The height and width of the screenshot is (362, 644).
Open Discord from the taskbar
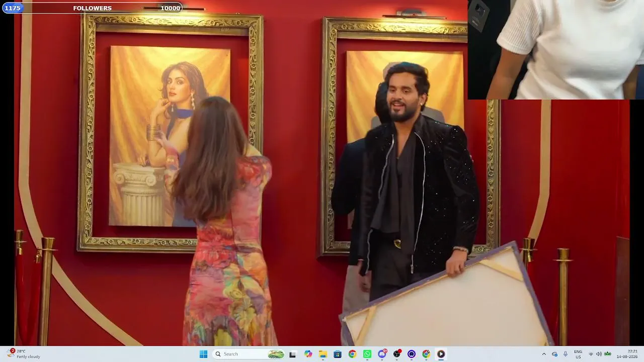coord(382,354)
